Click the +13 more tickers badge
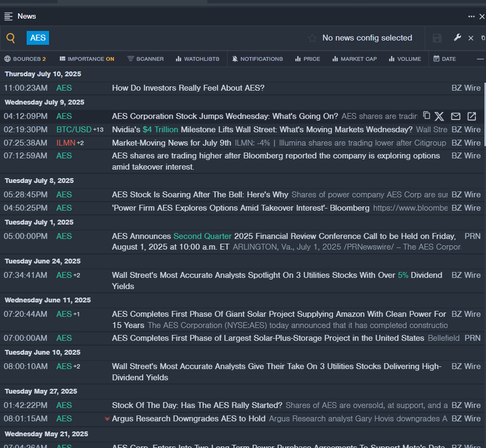486x448 pixels. [98, 130]
